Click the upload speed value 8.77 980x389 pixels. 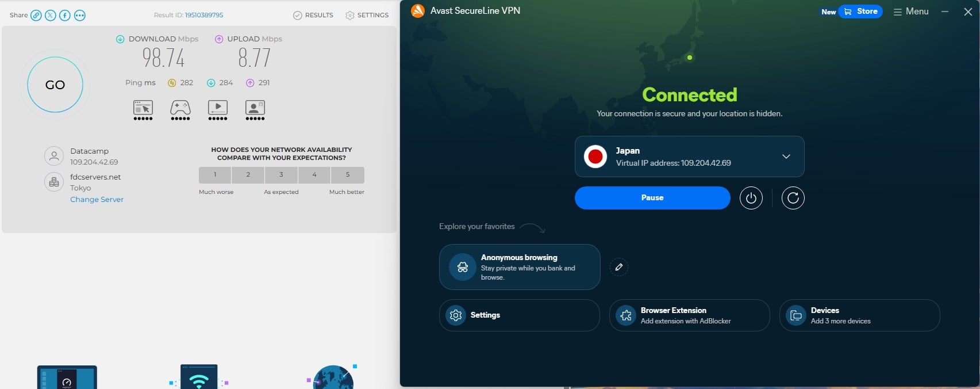point(255,58)
